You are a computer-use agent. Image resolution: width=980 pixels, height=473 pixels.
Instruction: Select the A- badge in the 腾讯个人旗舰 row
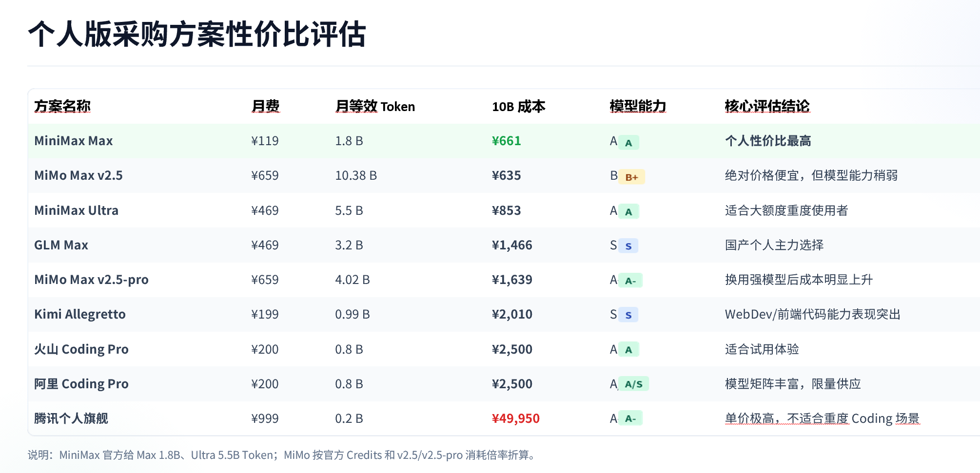coord(630,418)
